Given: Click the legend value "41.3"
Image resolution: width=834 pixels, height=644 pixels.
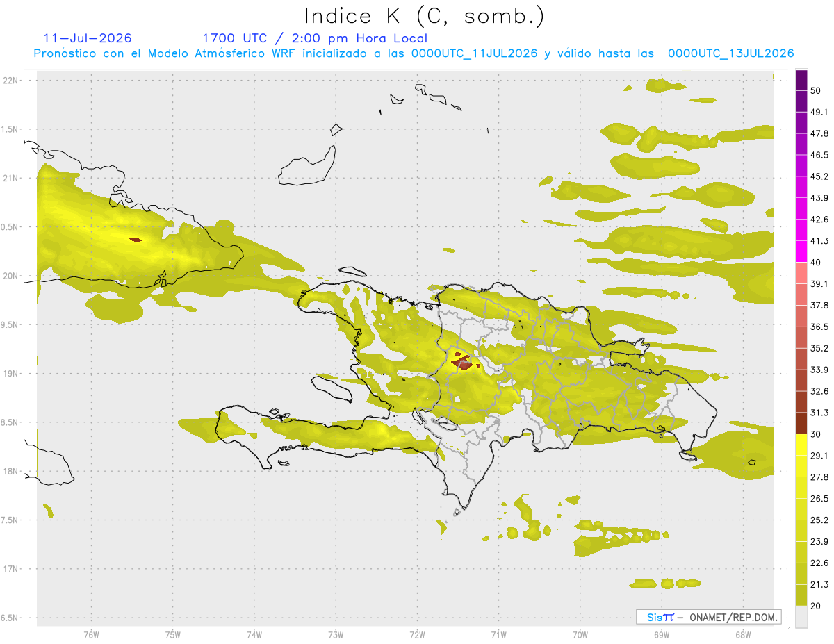Looking at the screenshot, I should (x=819, y=241).
